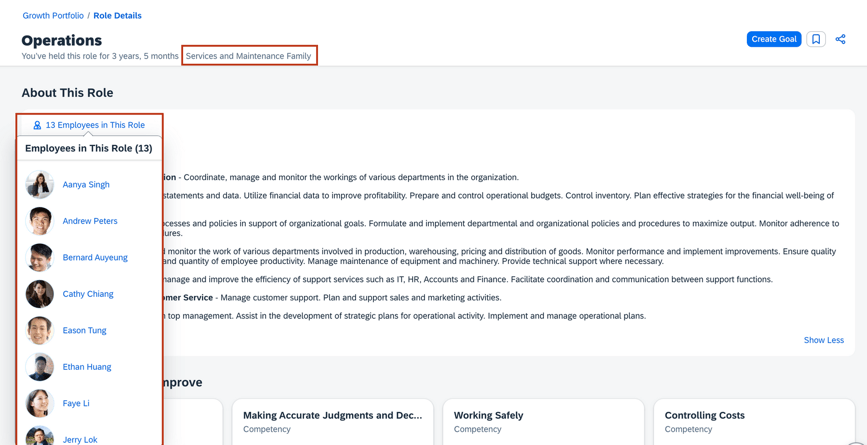Collapse the 13 Employees in This Role popover
The image size is (867, 445).
click(95, 125)
